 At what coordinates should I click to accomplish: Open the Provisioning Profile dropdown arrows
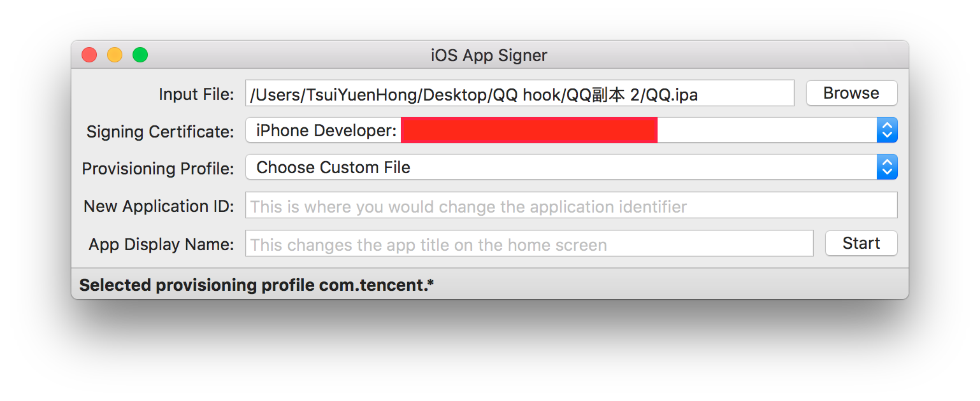887,167
